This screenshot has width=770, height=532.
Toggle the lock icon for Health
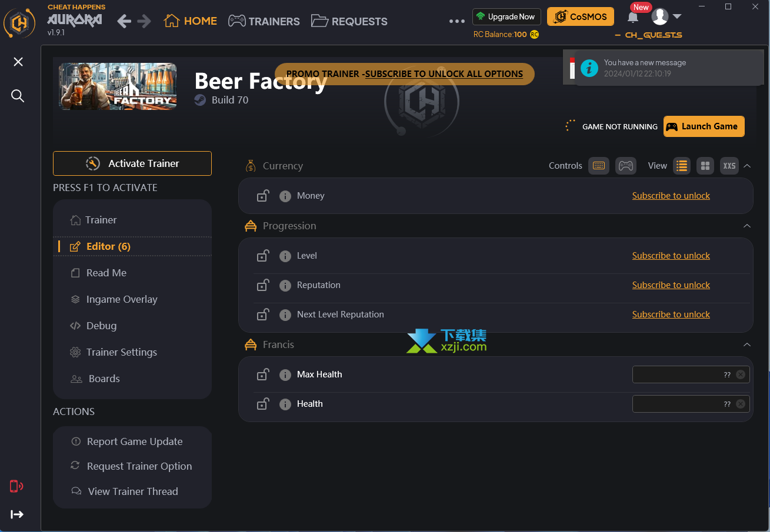tap(263, 404)
